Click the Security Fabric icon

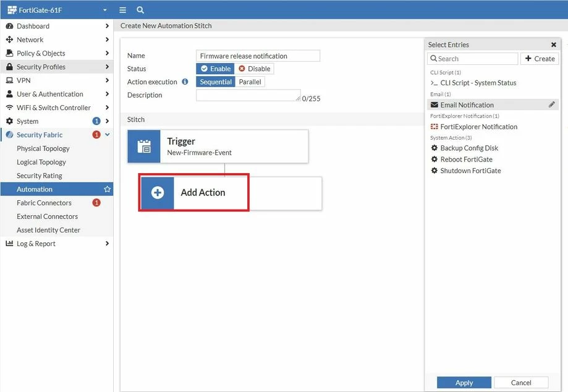pyautogui.click(x=9, y=135)
